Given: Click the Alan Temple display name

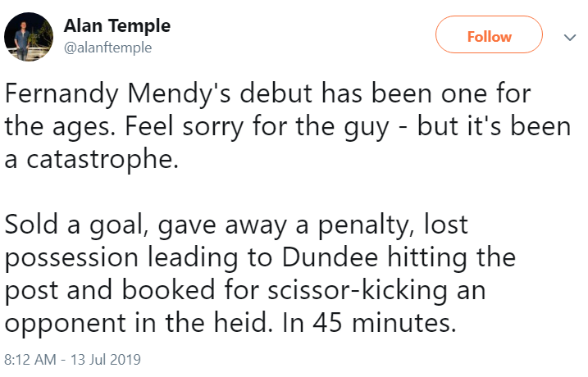Looking at the screenshot, I should click(x=117, y=26).
